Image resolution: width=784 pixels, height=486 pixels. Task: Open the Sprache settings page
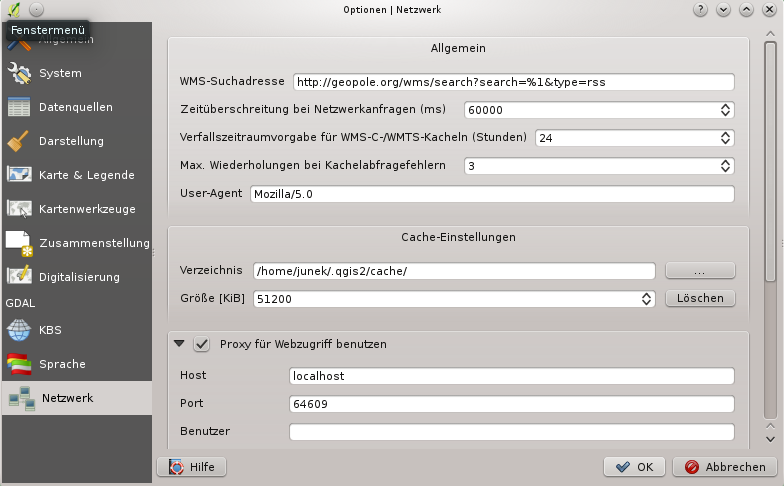coord(77,364)
